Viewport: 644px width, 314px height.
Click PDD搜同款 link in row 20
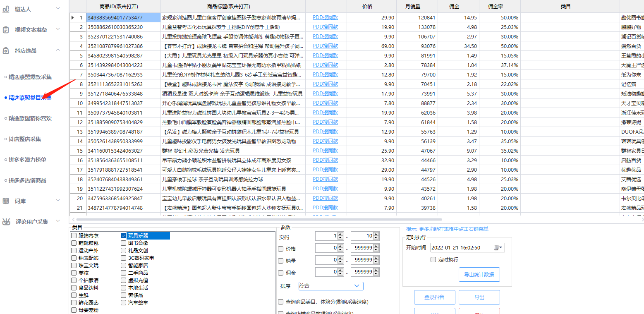tap(325, 198)
